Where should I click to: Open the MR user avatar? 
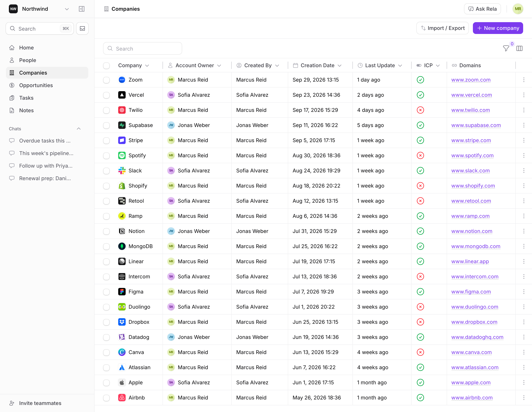pyautogui.click(x=518, y=9)
